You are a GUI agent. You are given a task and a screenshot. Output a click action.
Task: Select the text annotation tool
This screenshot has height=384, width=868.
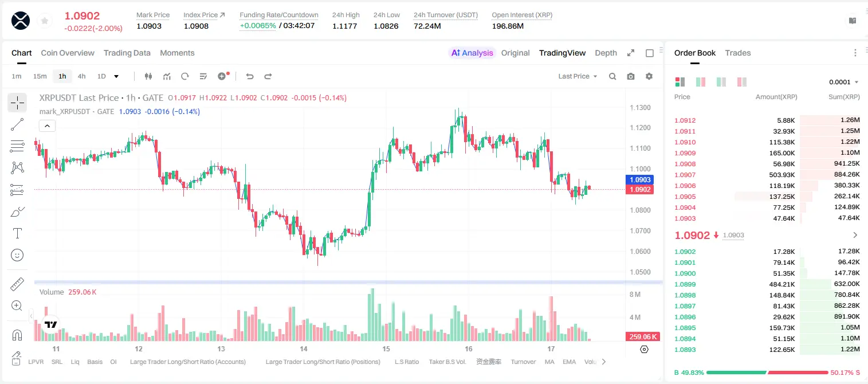17,233
